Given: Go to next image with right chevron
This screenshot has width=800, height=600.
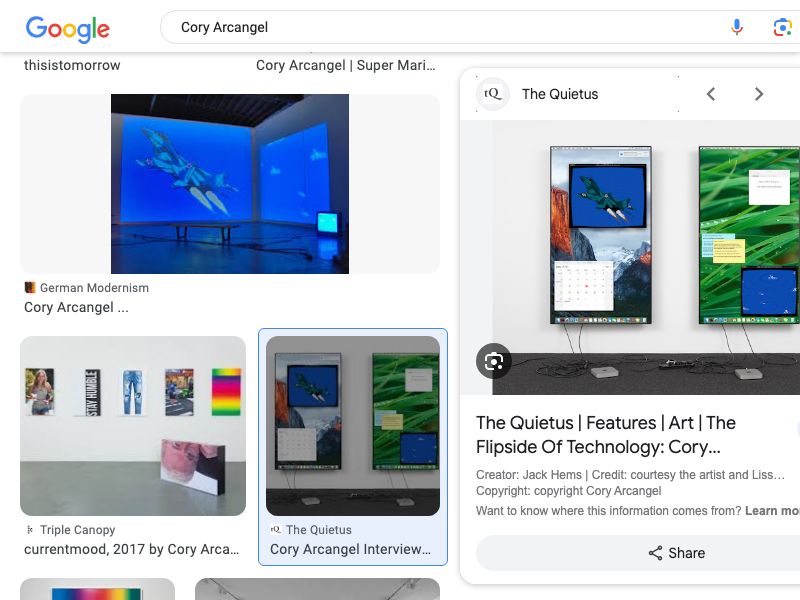Looking at the screenshot, I should click(759, 94).
